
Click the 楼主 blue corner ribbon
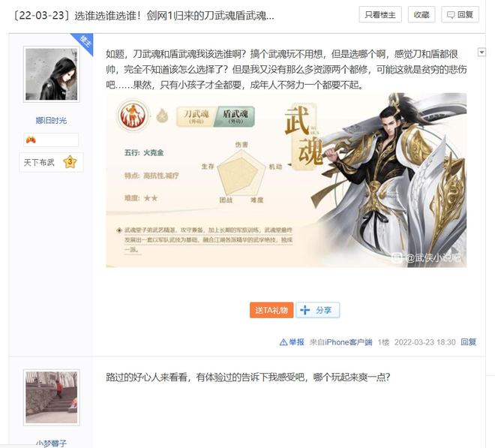click(84, 42)
